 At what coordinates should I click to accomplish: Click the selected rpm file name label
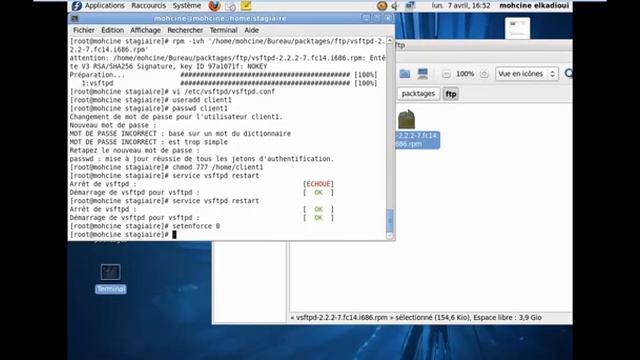pos(417,140)
